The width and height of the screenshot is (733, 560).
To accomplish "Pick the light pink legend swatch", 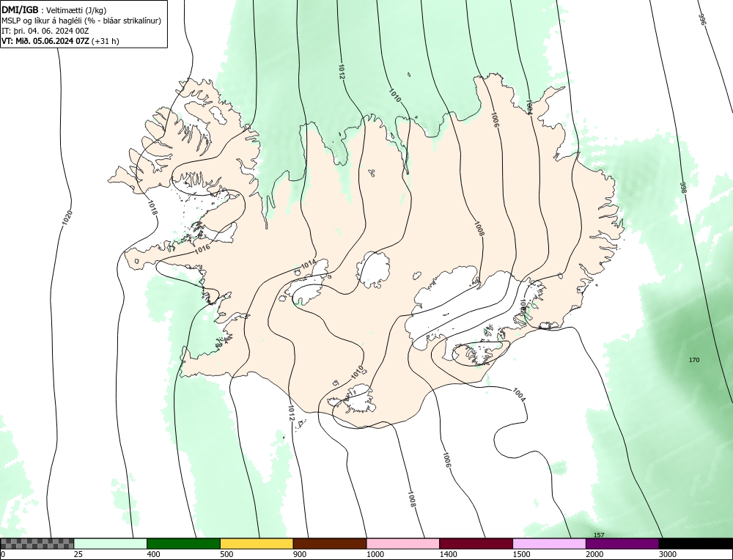I will point(403,543).
